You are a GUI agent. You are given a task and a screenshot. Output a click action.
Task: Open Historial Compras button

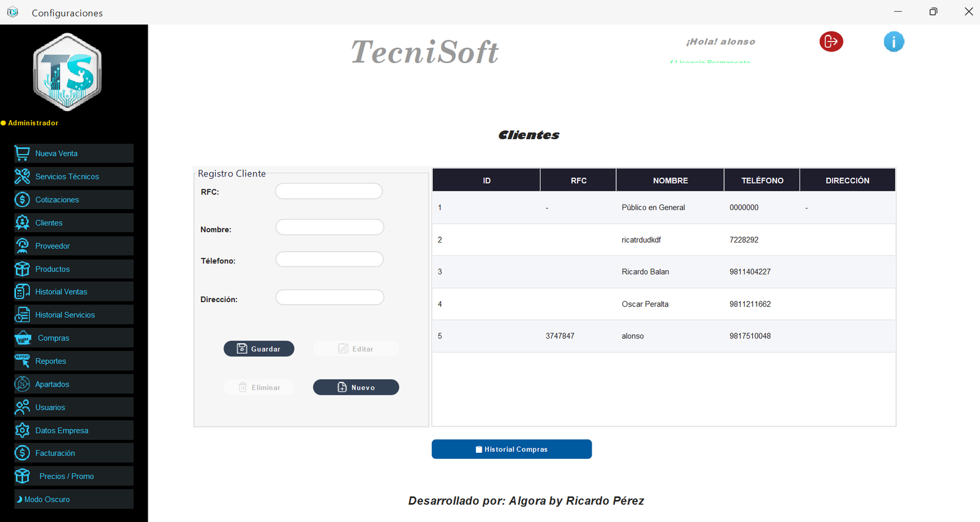(511, 449)
